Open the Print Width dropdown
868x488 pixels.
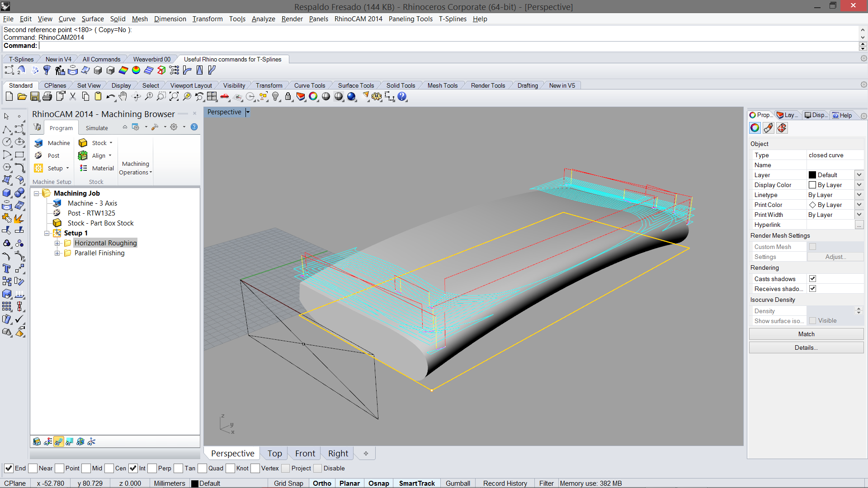859,215
